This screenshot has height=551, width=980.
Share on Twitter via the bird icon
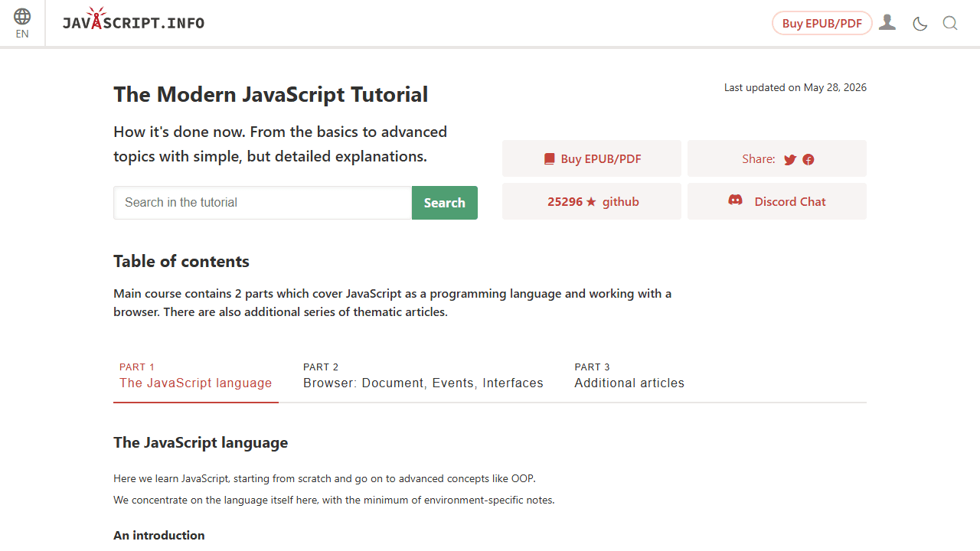click(x=790, y=159)
